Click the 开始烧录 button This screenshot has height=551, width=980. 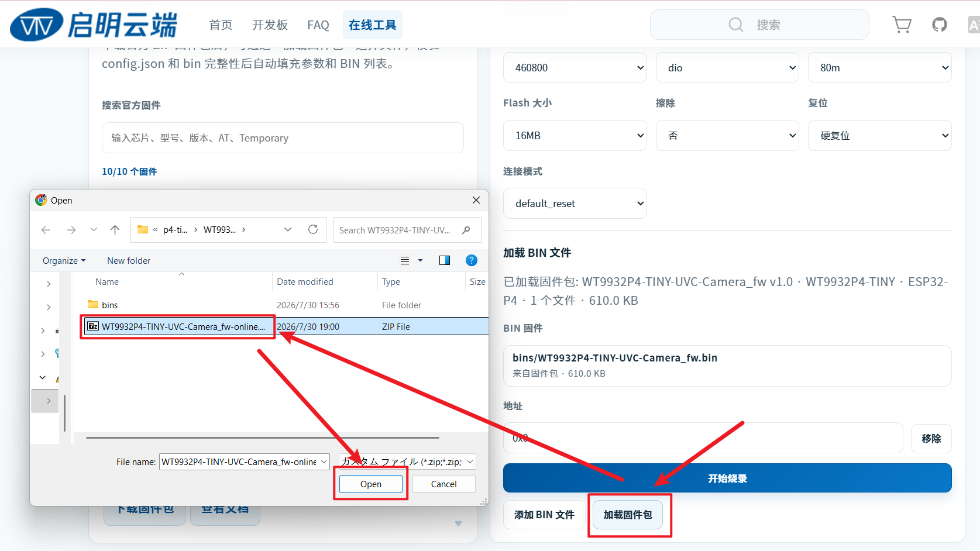pyautogui.click(x=727, y=478)
